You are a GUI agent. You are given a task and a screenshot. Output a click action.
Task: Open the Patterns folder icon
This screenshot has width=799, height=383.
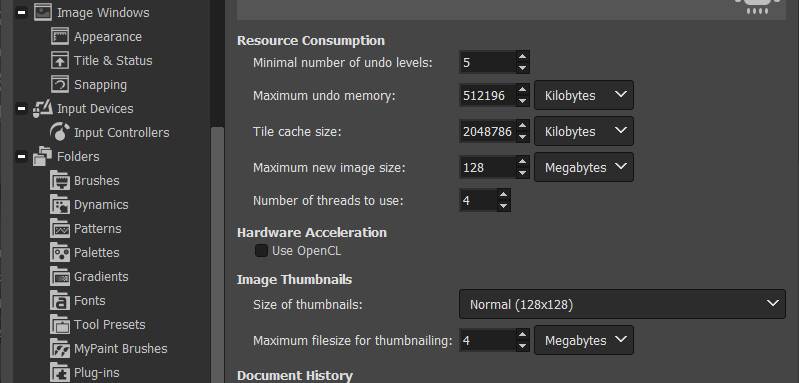point(60,228)
